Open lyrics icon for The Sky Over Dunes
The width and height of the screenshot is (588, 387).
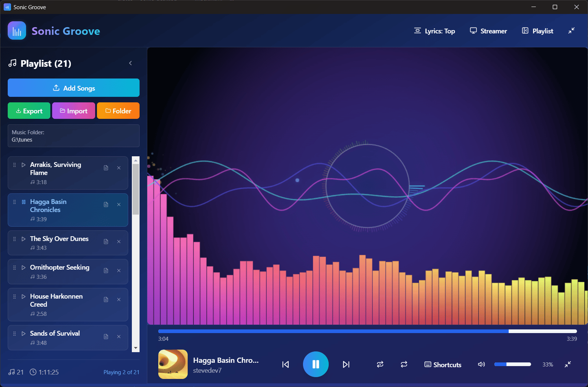tap(106, 241)
